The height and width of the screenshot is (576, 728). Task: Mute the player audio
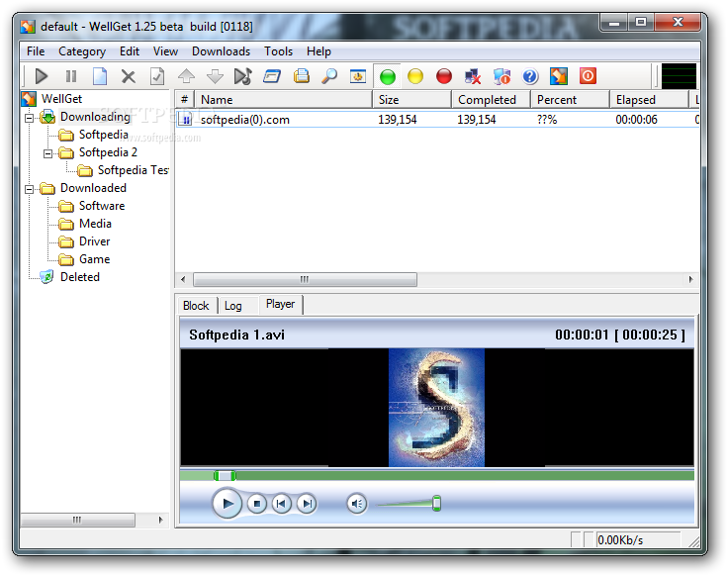pos(356,504)
